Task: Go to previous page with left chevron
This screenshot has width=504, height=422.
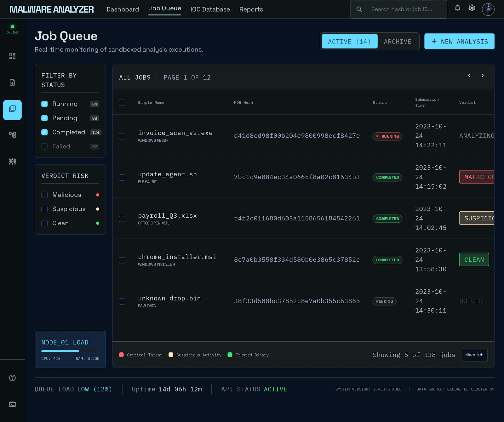Action: [469, 76]
